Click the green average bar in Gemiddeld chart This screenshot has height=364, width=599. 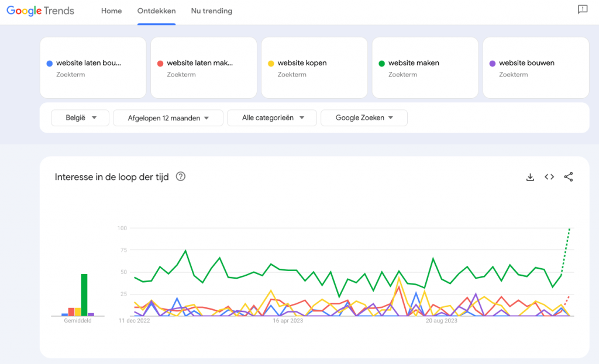(84, 295)
